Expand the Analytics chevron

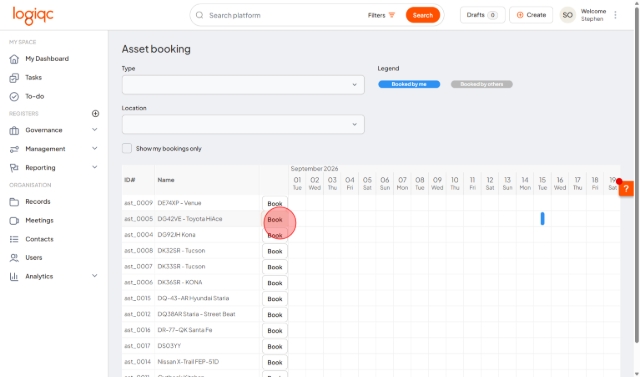click(95, 276)
